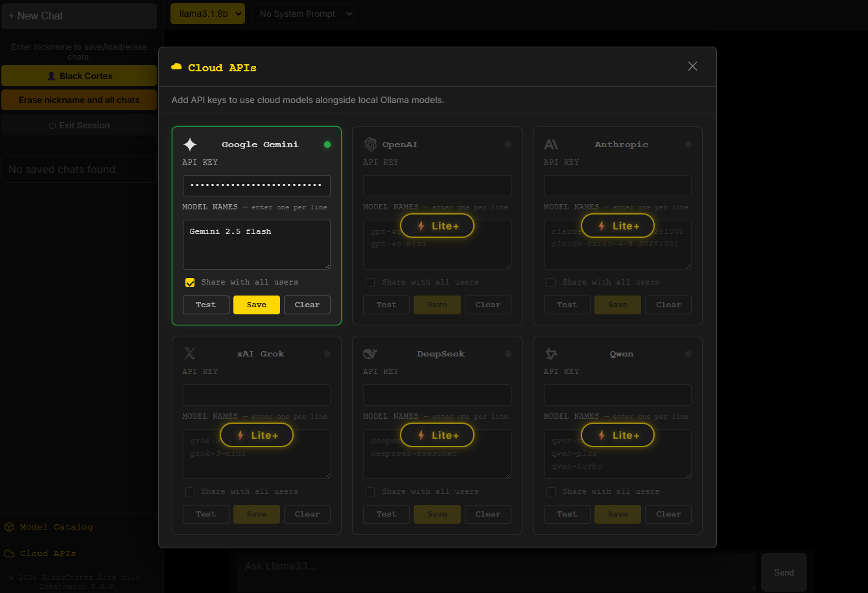Open the llama3.1:8b model dropdown

207,14
